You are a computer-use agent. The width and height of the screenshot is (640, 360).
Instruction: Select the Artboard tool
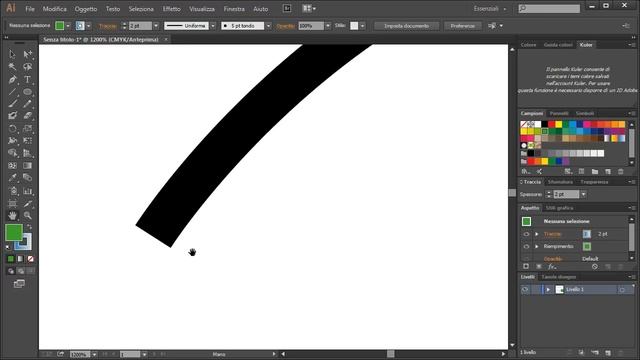(12, 203)
